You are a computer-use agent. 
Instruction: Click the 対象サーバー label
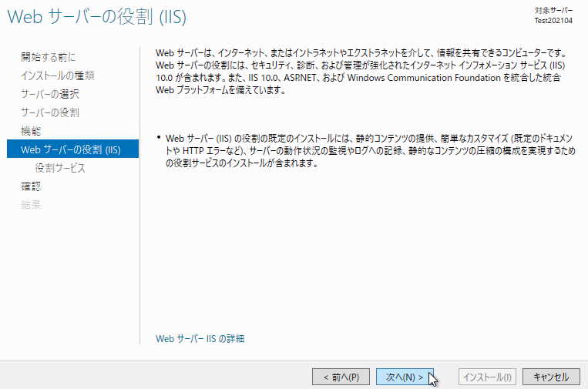pyautogui.click(x=553, y=11)
